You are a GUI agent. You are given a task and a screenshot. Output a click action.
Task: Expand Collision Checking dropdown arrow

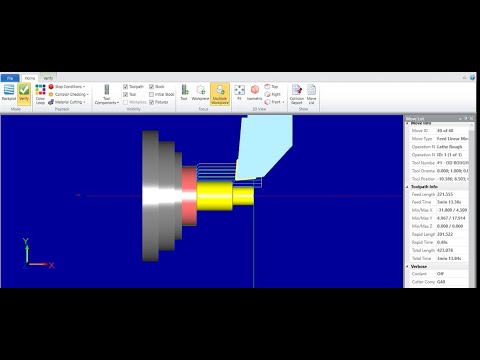point(88,95)
